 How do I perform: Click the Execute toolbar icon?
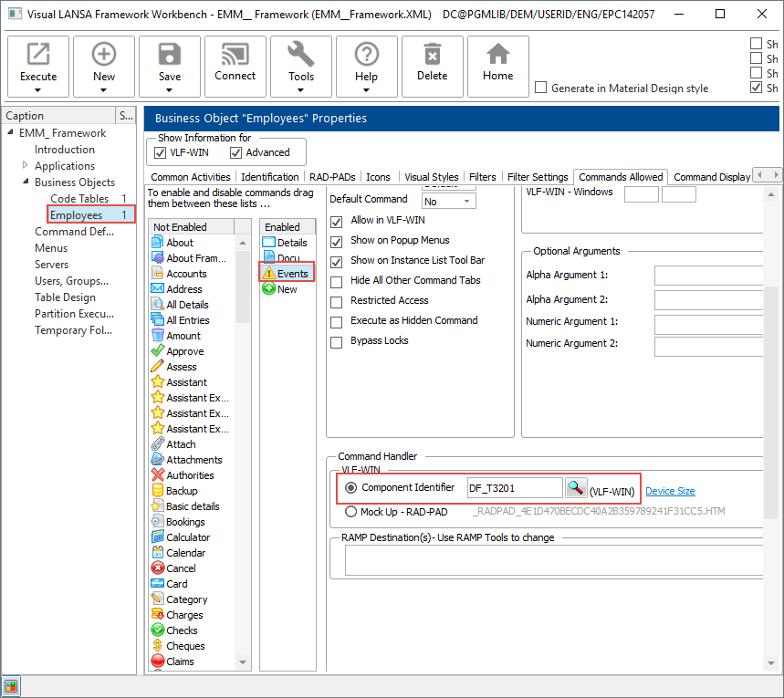38,55
